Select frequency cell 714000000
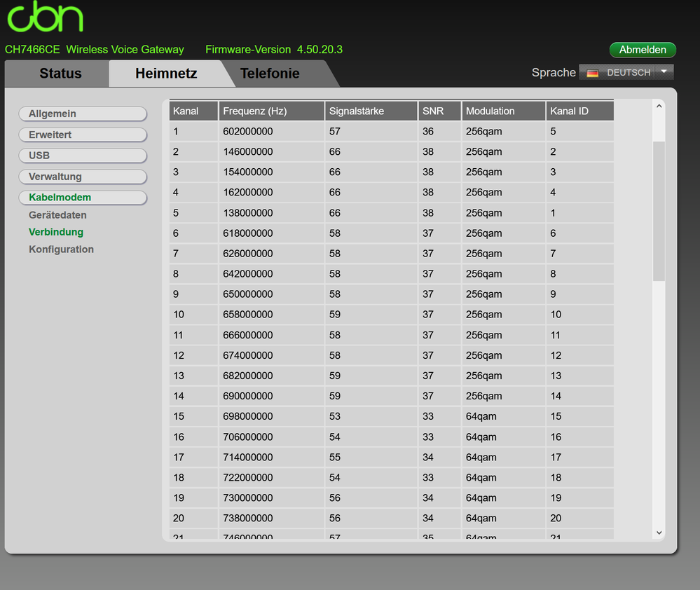The width and height of the screenshot is (700, 590). click(271, 457)
